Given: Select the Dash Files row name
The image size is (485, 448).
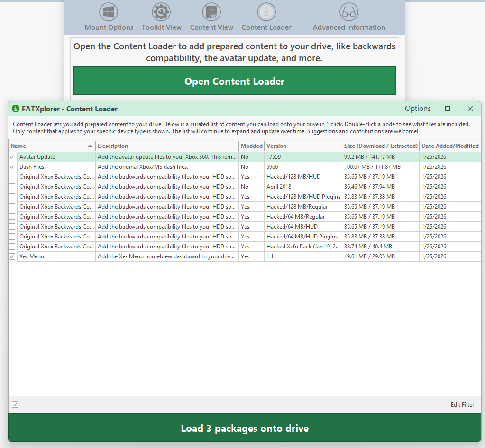Looking at the screenshot, I should (32, 167).
